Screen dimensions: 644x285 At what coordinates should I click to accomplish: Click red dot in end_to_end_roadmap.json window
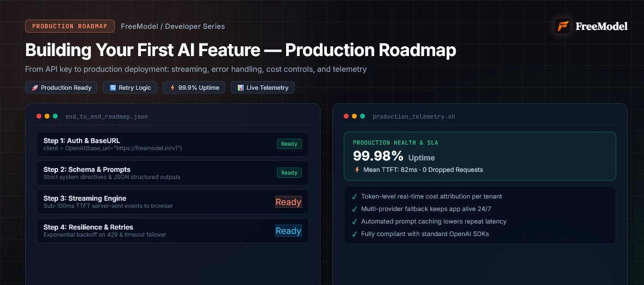pos(39,116)
